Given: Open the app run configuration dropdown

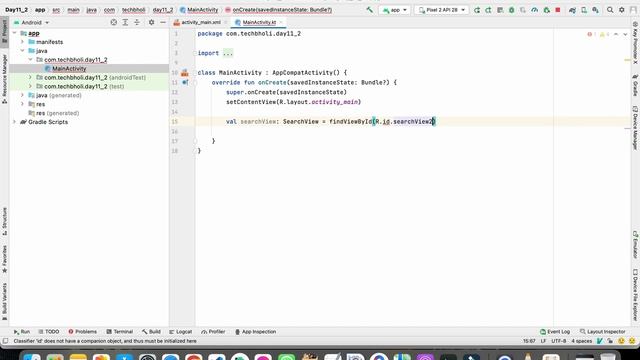Looking at the screenshot, I should [394, 10].
